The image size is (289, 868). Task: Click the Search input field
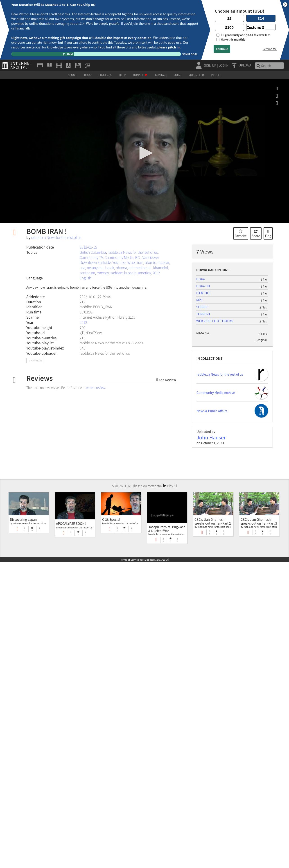269,66
